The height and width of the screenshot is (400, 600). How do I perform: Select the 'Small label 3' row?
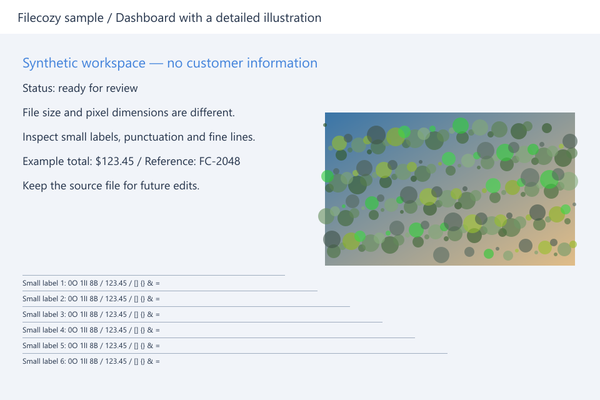click(x=91, y=315)
